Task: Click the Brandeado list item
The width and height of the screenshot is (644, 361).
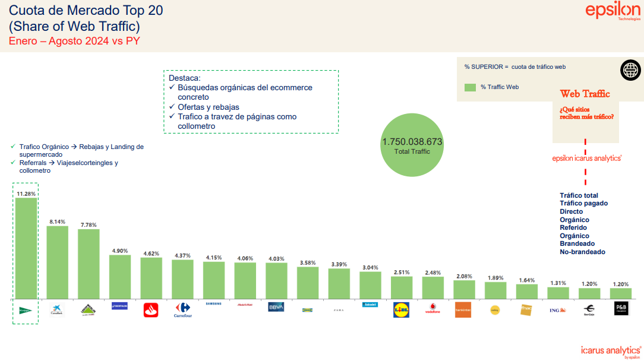Action: tap(577, 243)
